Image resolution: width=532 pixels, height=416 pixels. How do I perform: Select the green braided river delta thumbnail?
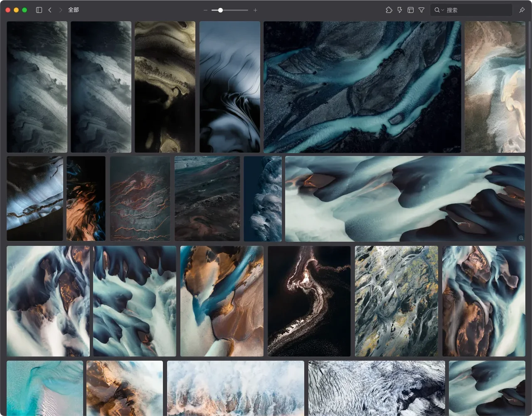tap(397, 301)
